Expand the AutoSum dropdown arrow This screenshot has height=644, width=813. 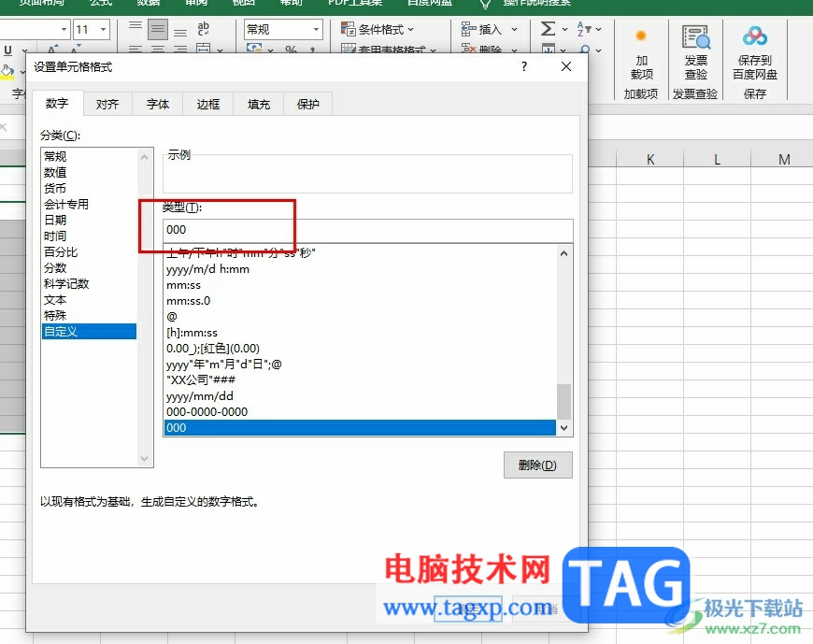564,30
